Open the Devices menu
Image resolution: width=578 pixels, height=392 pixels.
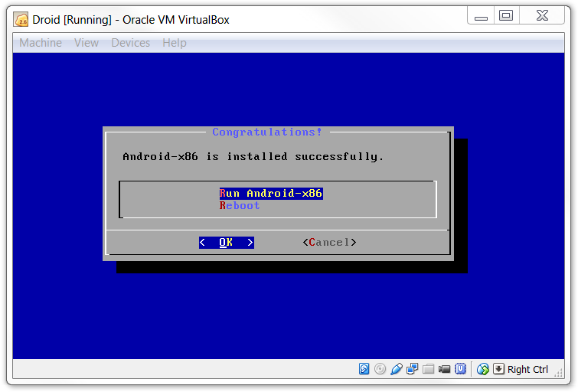coord(130,43)
